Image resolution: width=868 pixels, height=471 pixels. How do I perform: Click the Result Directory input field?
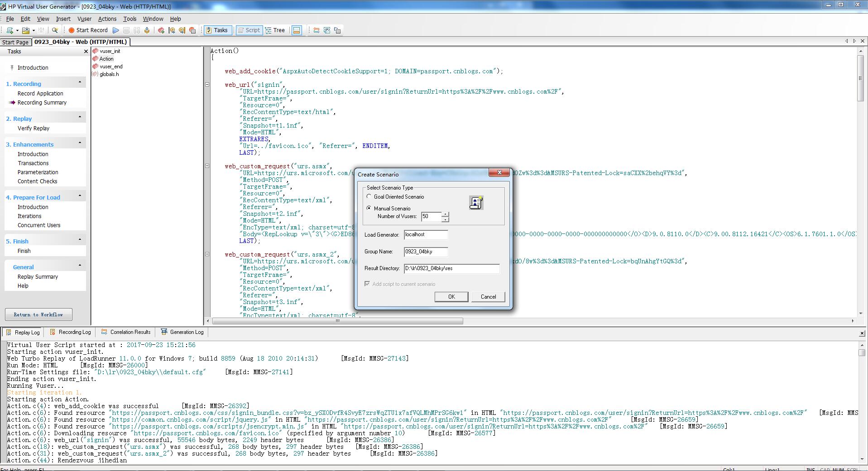(x=451, y=268)
